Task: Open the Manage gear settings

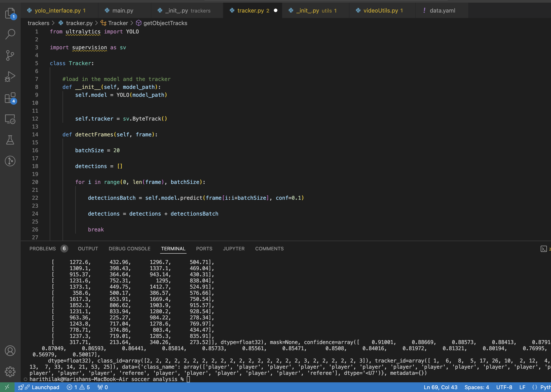Action: coord(10,372)
